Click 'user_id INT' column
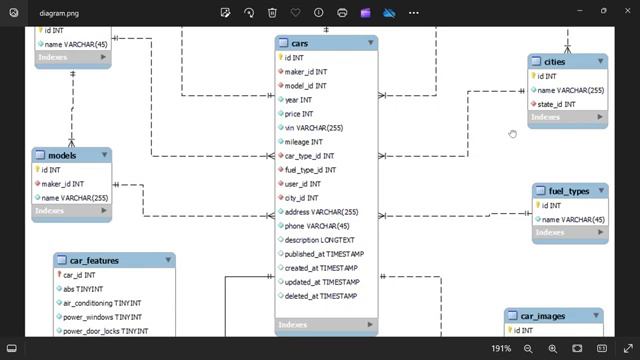The width and height of the screenshot is (640, 360). pos(302,184)
